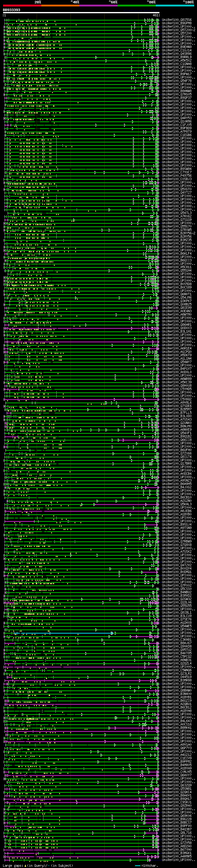Viewport: 197px width, 868px height.
Task: Select the UniRef100_B9PW17 entry
Action: coord(176,74)
